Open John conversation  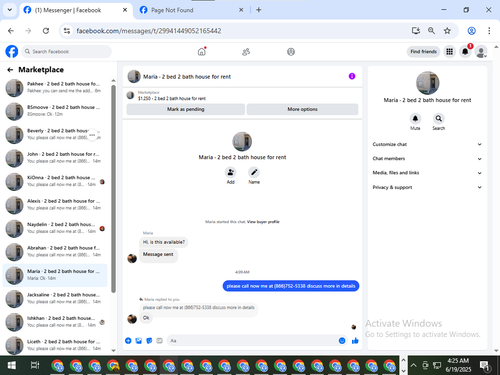click(55, 158)
